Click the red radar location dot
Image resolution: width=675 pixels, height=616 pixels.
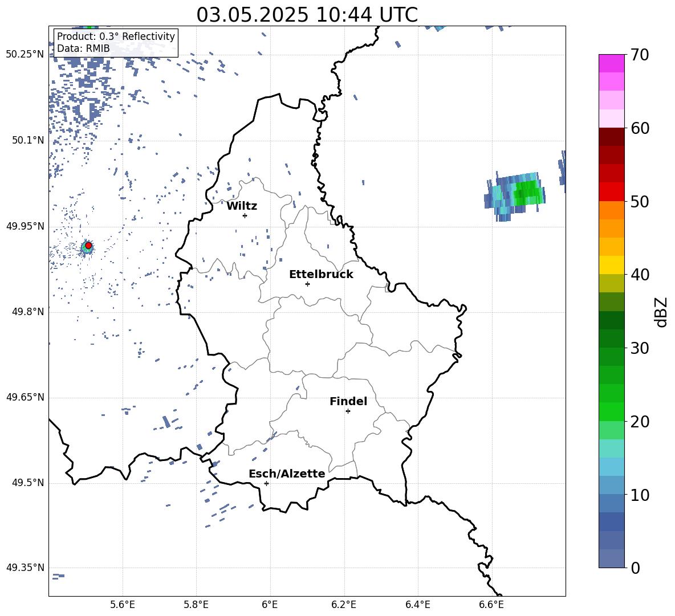coord(88,246)
